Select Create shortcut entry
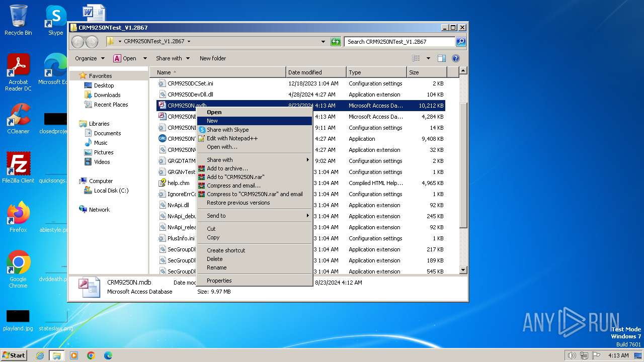Viewport: 644px width, 362px height. 255,250
